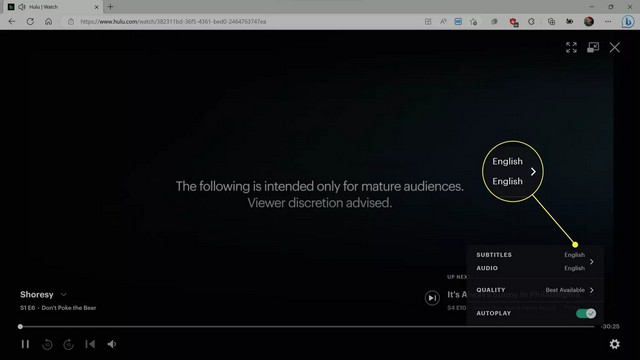The width and height of the screenshot is (640, 360).
Task: Open the player settings gear
Action: tap(614, 344)
